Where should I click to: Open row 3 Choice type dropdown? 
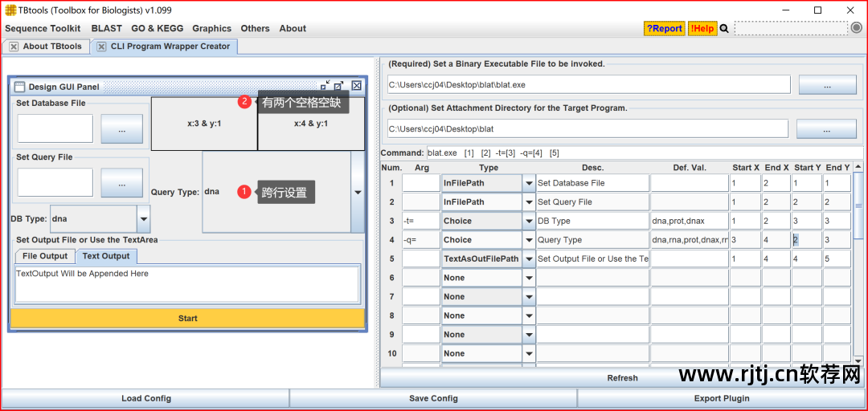529,221
